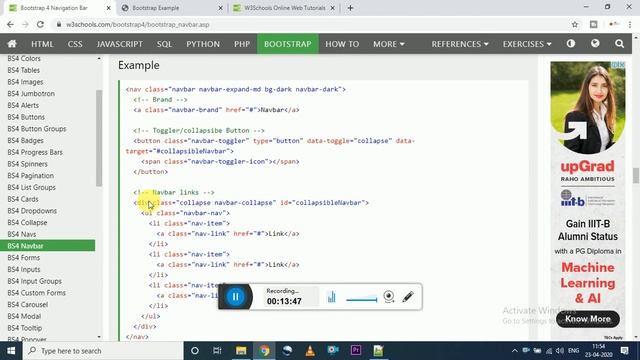Open a new browser tab

tap(350, 8)
